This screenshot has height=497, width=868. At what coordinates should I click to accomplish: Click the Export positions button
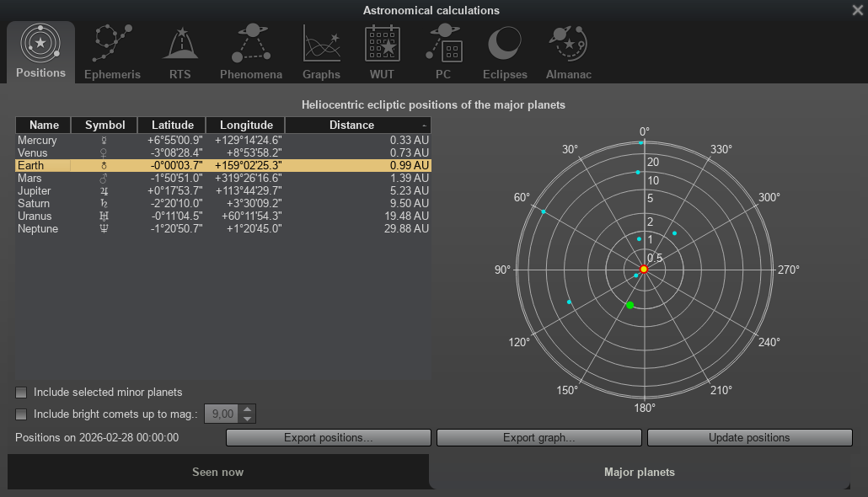point(328,438)
